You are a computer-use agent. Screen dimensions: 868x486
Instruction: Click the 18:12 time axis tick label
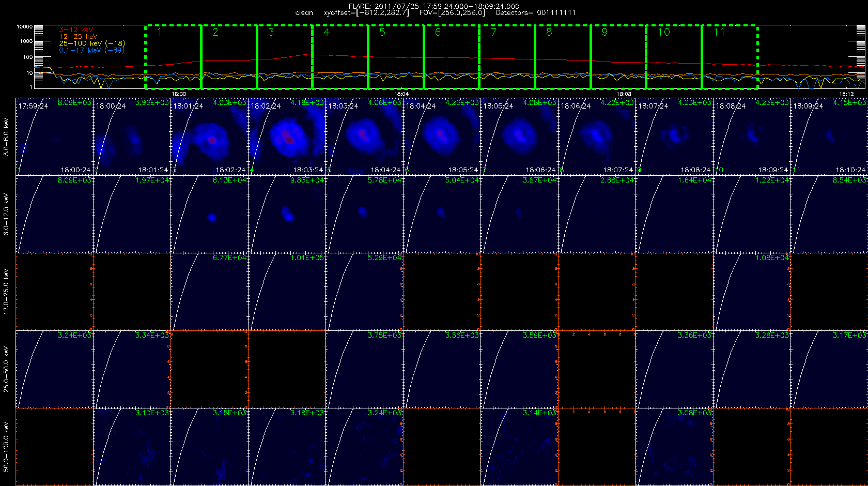[846, 94]
